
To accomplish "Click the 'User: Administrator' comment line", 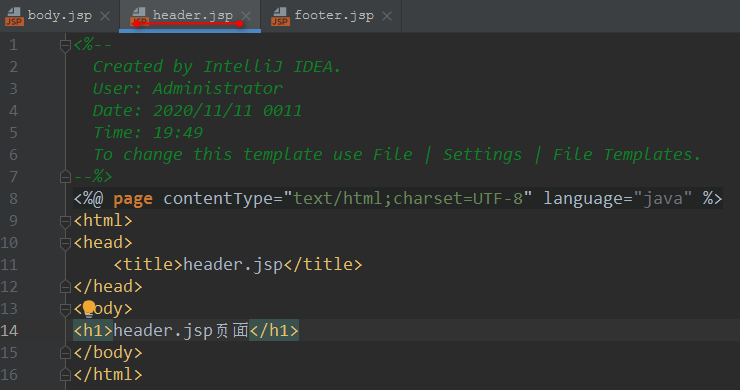I will (x=187, y=88).
